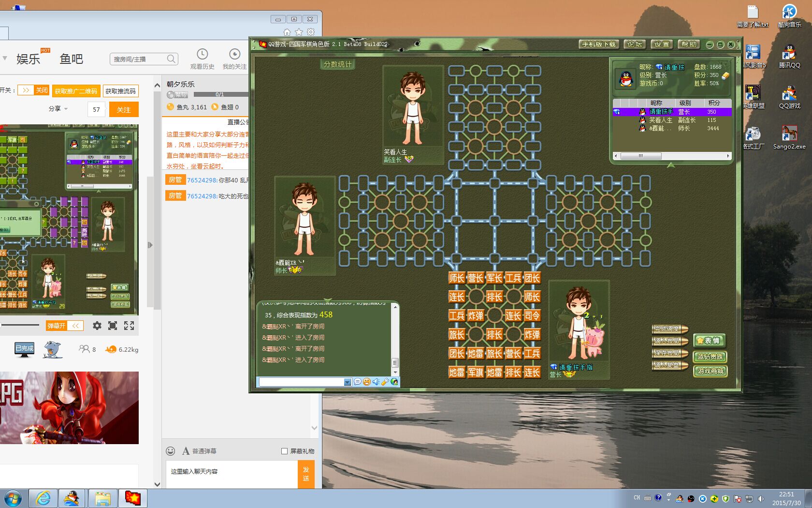Open 游戏商城 game store button
The height and width of the screenshot is (508, 812).
[x=710, y=371]
